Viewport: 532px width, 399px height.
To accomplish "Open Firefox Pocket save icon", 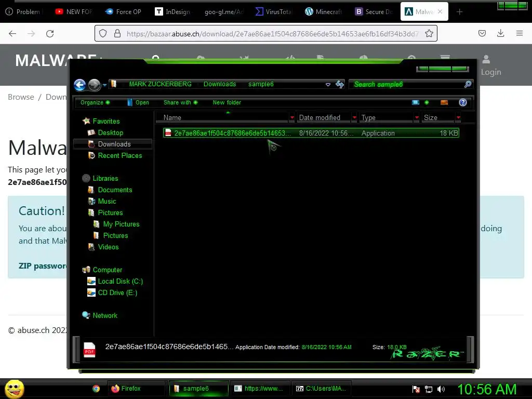I will [x=482, y=33].
